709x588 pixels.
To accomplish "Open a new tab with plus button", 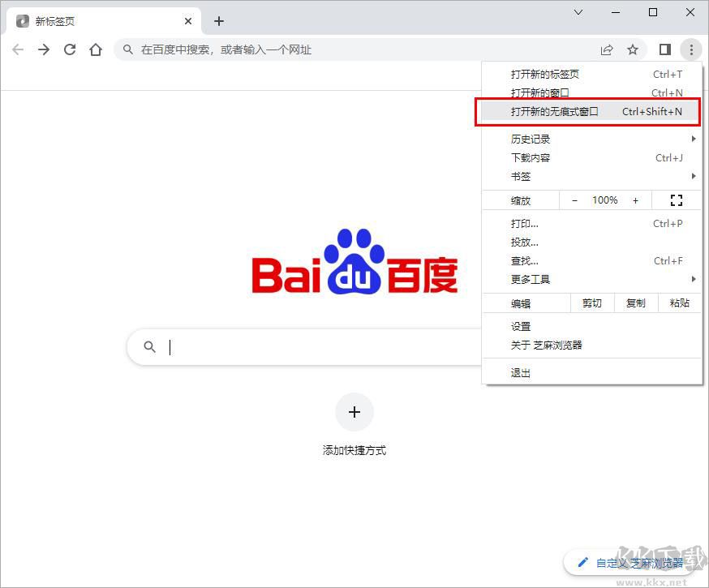I will [x=219, y=21].
